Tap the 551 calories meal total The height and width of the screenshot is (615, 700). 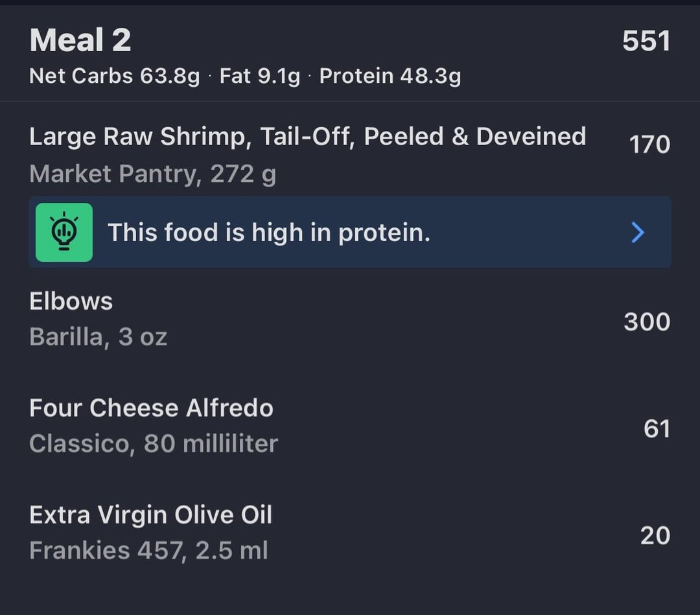646,41
